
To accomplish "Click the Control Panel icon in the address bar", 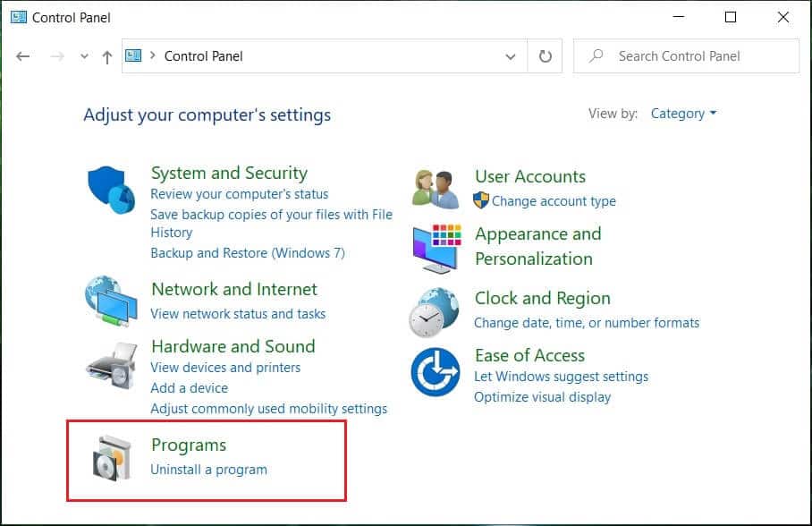I will click(x=132, y=55).
